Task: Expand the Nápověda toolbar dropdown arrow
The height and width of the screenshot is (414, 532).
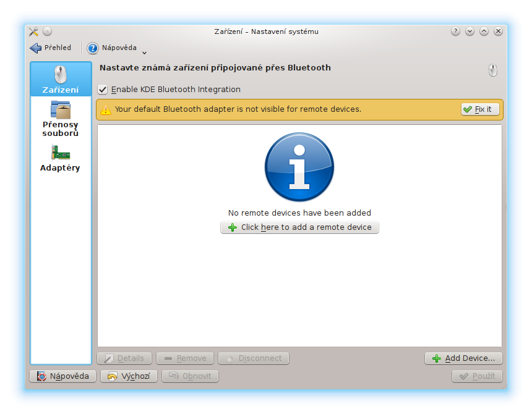Action: [144, 53]
